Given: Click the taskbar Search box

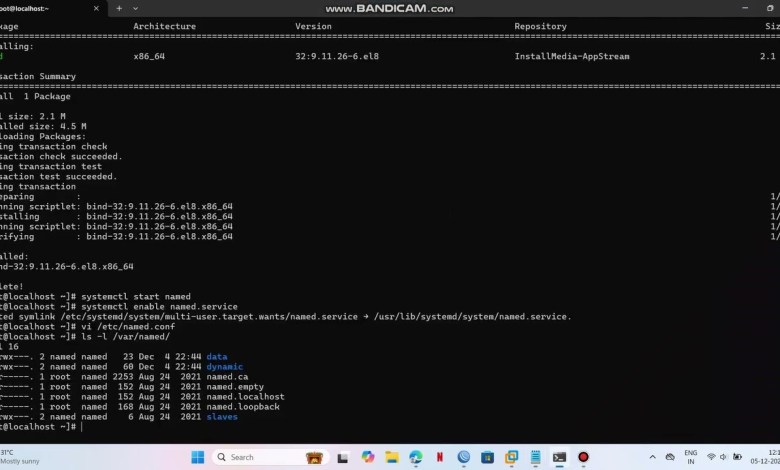Looking at the screenshot, I should click(271, 457).
